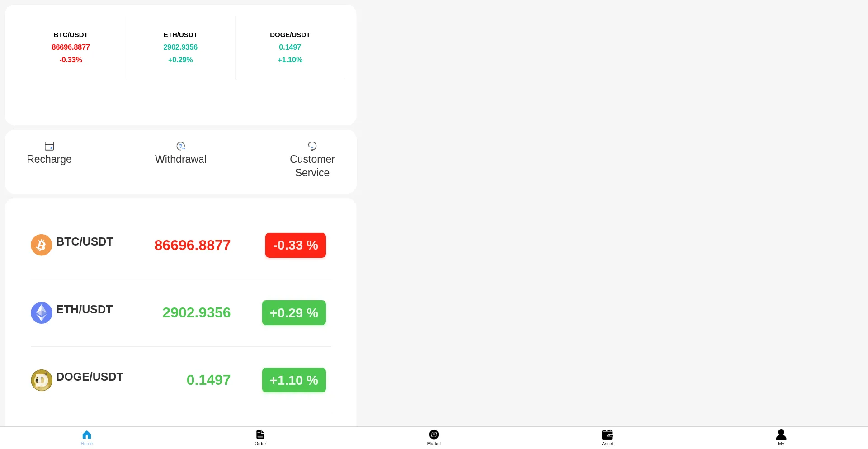Select the top ETH/USDT ticker card
Screen dimensions: 868x449
tap(180, 47)
